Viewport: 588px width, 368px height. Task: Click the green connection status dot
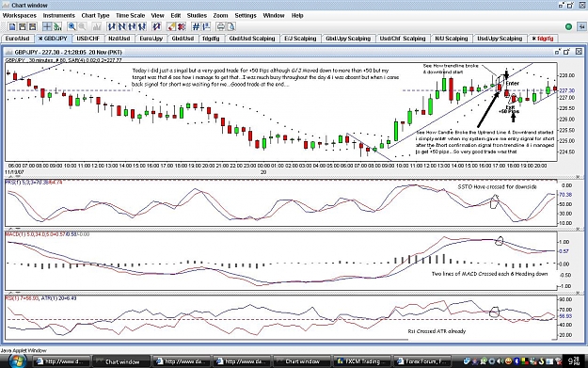pyautogui.click(x=568, y=26)
